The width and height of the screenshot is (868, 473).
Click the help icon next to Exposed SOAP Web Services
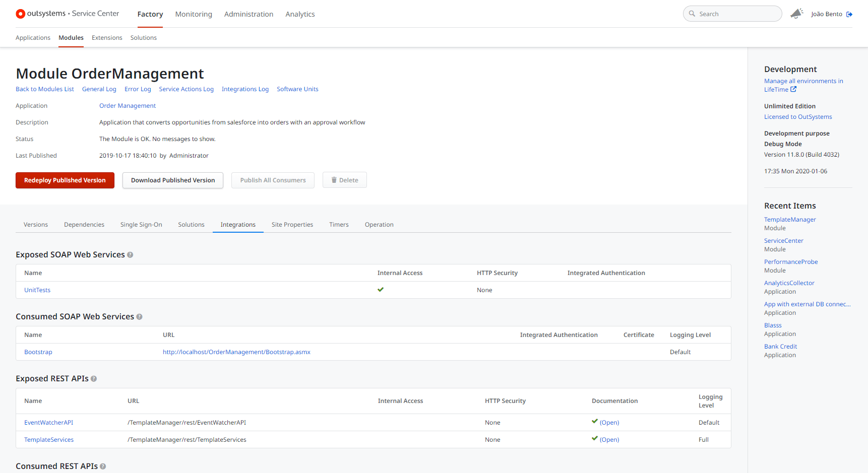point(130,255)
